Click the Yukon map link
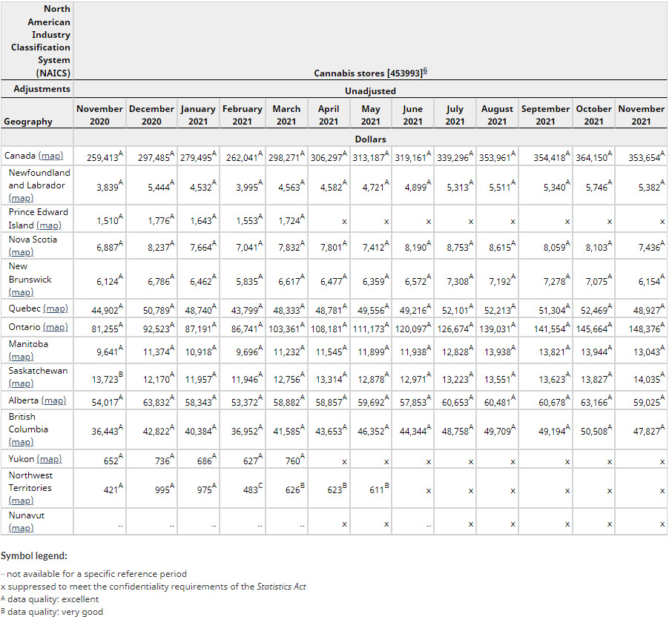 49,459
